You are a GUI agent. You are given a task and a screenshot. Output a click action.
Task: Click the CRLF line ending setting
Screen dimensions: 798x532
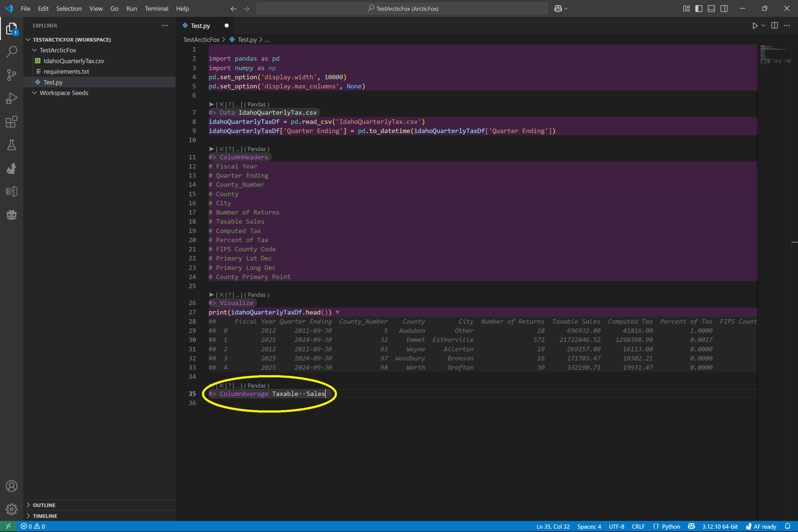click(638, 526)
